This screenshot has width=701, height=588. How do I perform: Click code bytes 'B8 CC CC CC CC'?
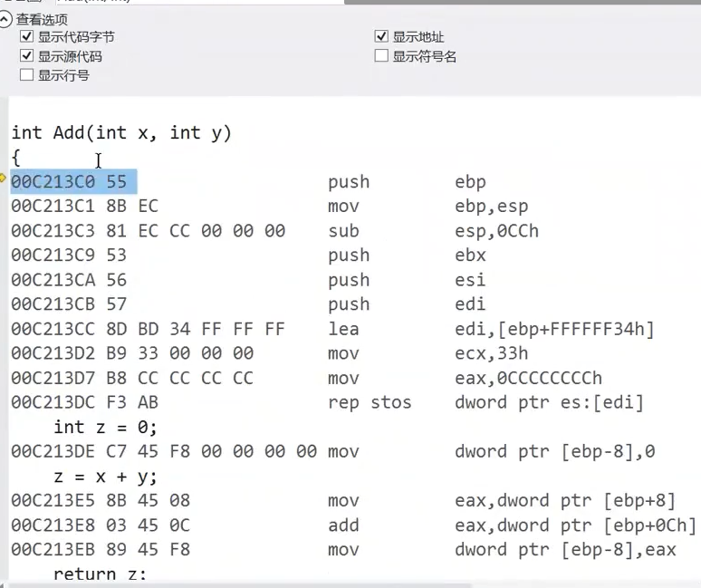click(x=179, y=378)
